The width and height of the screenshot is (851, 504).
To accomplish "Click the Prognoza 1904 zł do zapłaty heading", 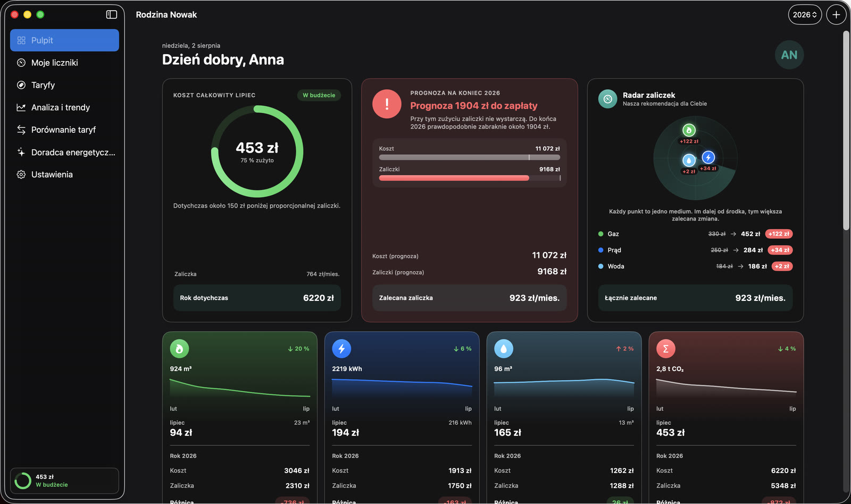I will point(474,106).
